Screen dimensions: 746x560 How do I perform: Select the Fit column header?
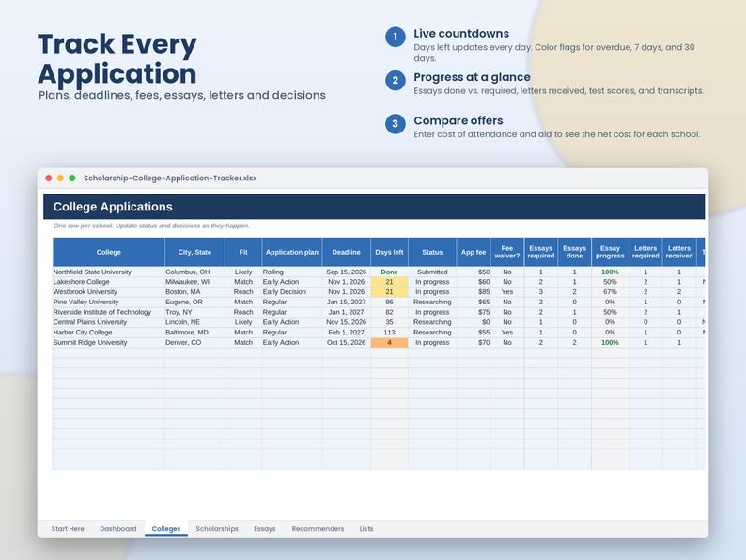point(243,252)
